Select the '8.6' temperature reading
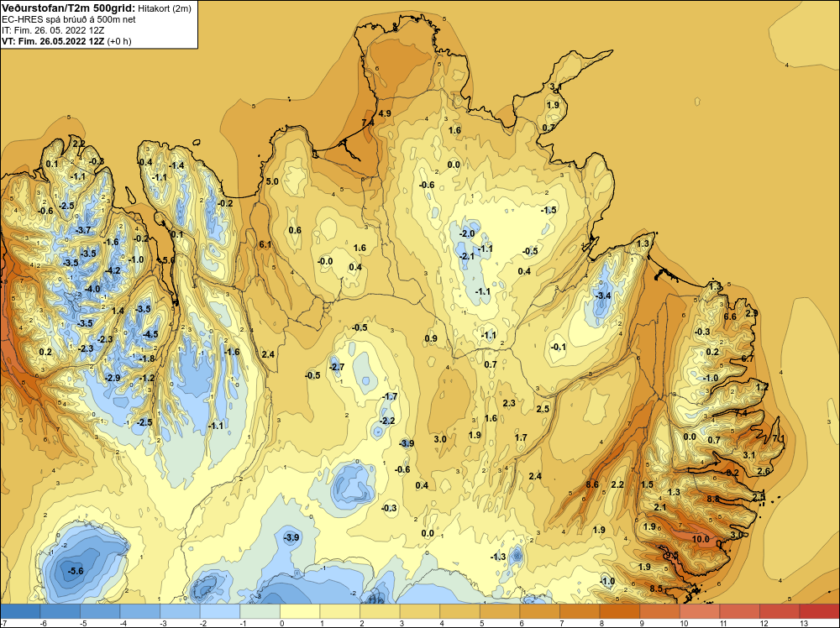Viewport: 840px width, 628px height. [592, 484]
